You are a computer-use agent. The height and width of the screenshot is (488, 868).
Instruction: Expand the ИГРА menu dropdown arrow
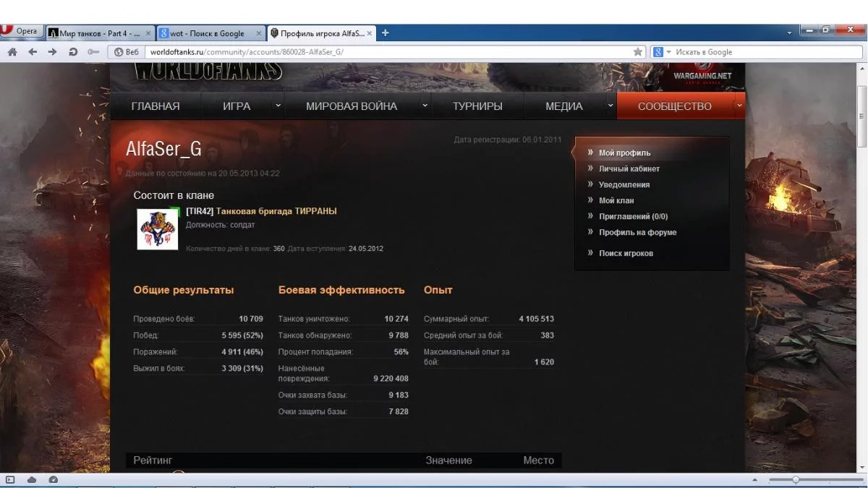coord(278,106)
